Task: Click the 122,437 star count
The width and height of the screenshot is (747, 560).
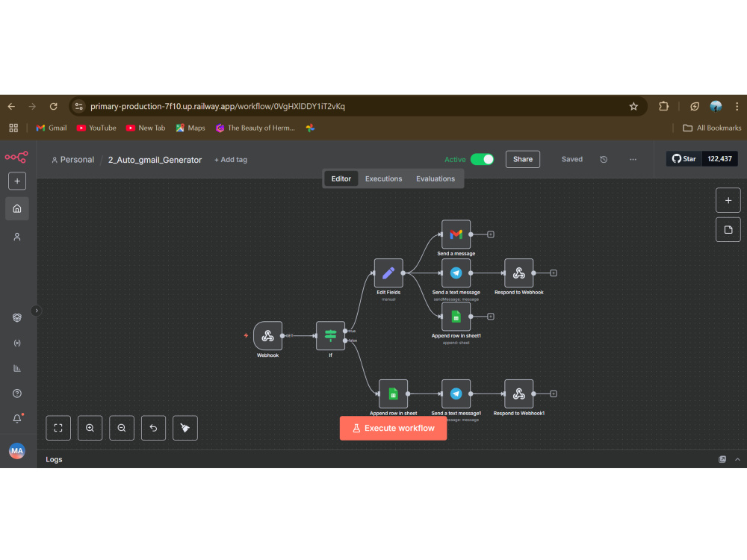Action: [x=719, y=158]
